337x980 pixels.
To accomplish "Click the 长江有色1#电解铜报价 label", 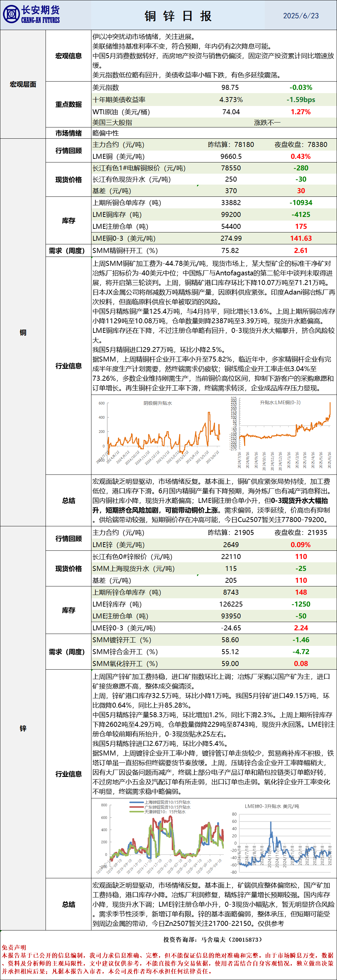I will [x=139, y=168].
